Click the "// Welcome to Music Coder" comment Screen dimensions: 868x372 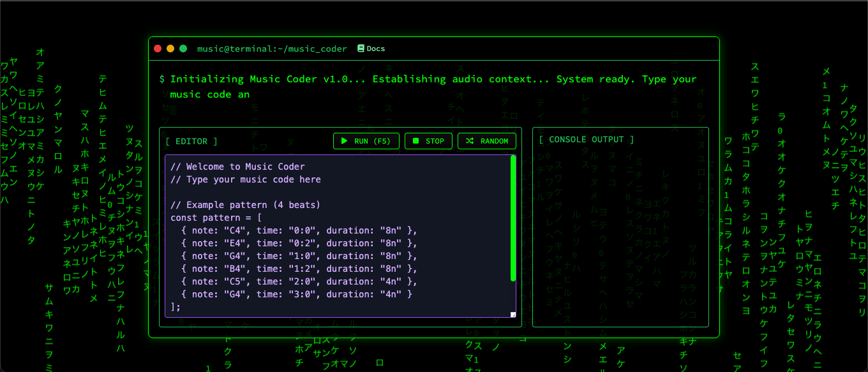coord(237,167)
